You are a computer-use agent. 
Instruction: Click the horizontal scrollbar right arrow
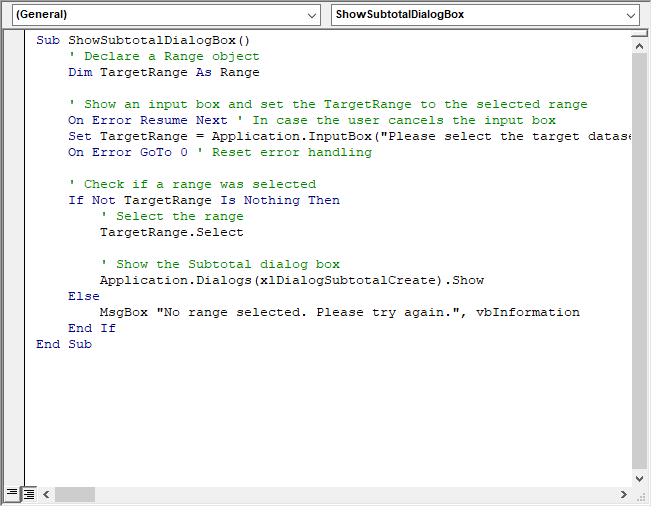623,494
